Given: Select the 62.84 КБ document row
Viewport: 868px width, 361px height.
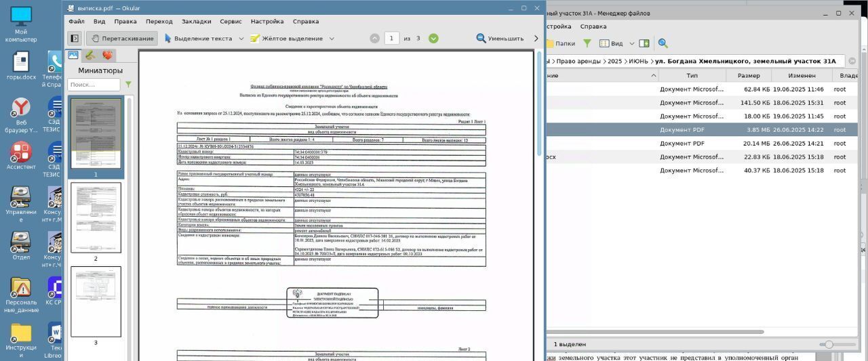Looking at the screenshot, I should [702, 89].
